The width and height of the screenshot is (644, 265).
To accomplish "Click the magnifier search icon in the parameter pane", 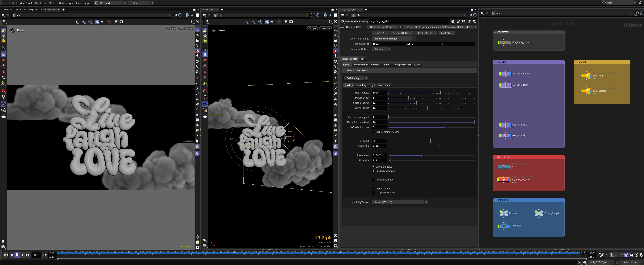I will [x=464, y=22].
